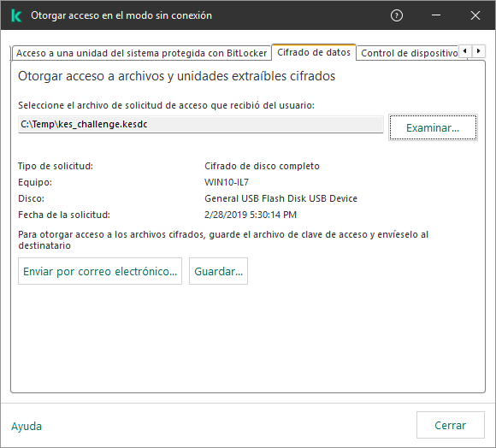Select the 'Cifrado de disco completo' value

click(262, 166)
